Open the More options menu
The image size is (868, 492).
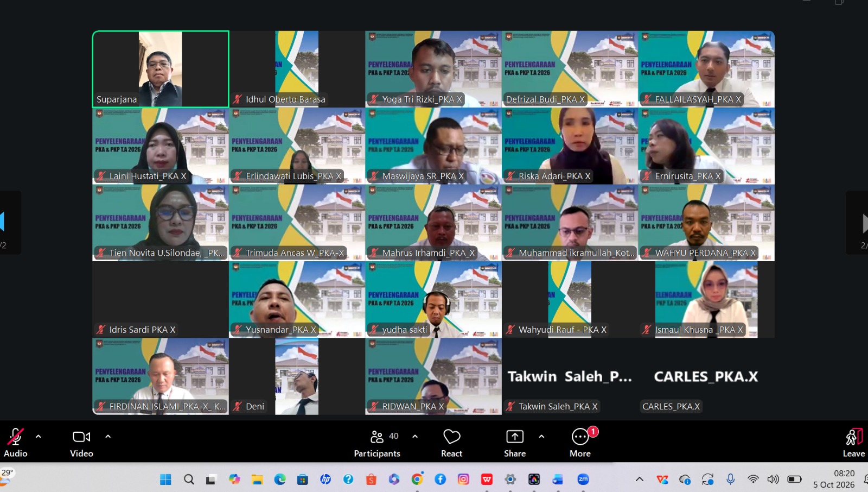[x=580, y=443]
